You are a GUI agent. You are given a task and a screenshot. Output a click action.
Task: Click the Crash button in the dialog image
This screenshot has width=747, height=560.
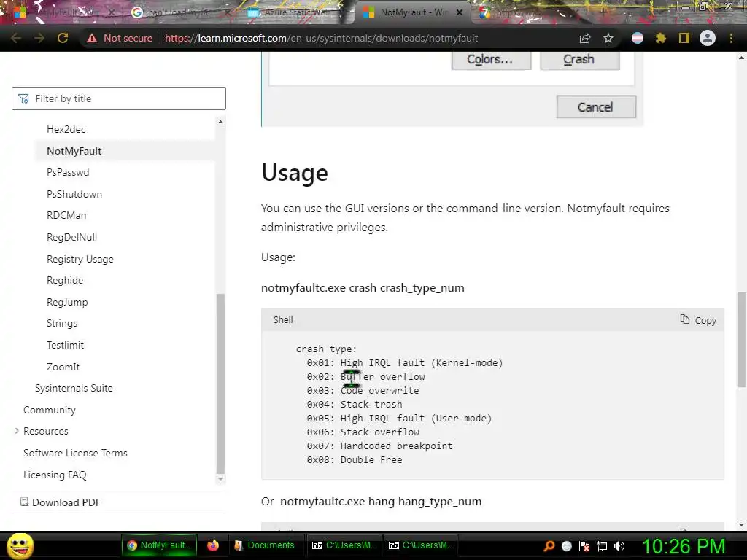[580, 60]
